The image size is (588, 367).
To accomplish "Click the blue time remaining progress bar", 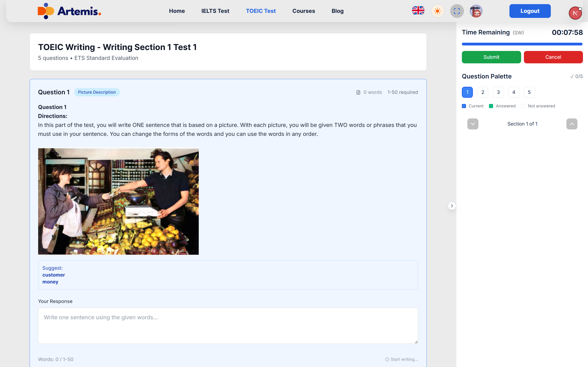I will tap(522, 44).
